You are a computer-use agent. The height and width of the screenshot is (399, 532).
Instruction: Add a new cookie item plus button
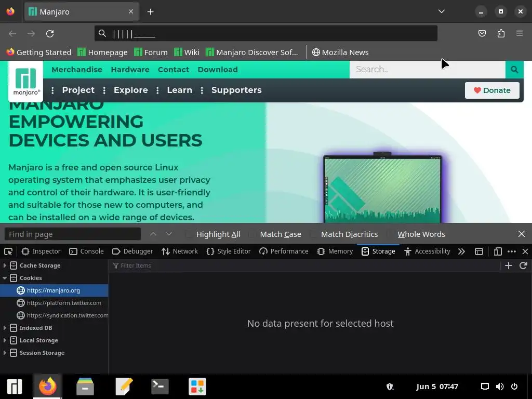pyautogui.click(x=509, y=265)
